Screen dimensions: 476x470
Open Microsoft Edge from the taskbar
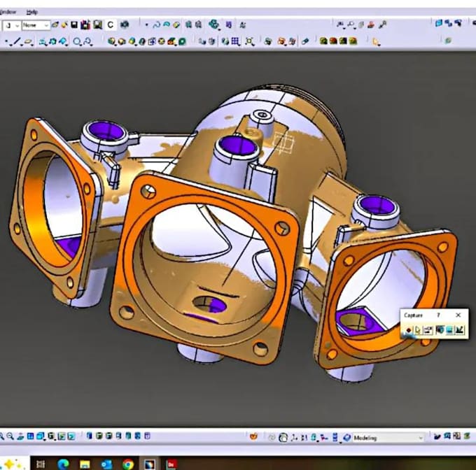click(63, 464)
